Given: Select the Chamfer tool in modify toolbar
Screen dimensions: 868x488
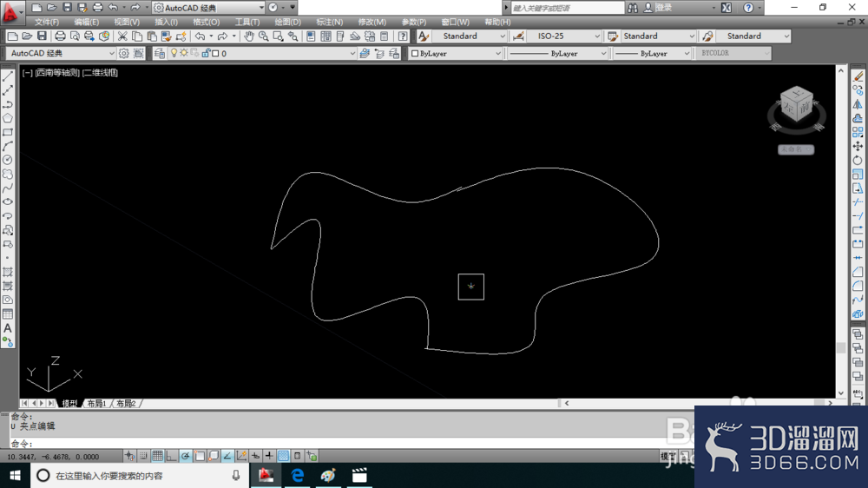Looking at the screenshot, I should pyautogui.click(x=858, y=272).
